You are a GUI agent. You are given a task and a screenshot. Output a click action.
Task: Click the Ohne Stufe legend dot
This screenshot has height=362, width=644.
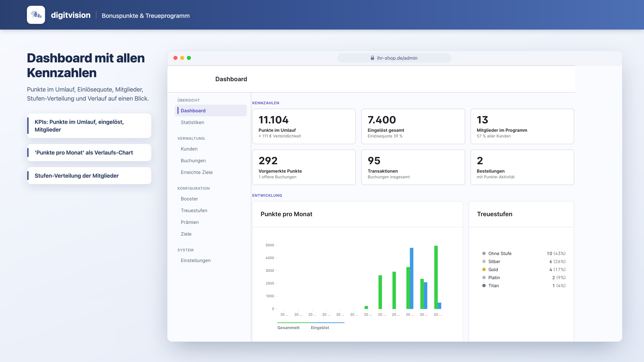pyautogui.click(x=484, y=253)
